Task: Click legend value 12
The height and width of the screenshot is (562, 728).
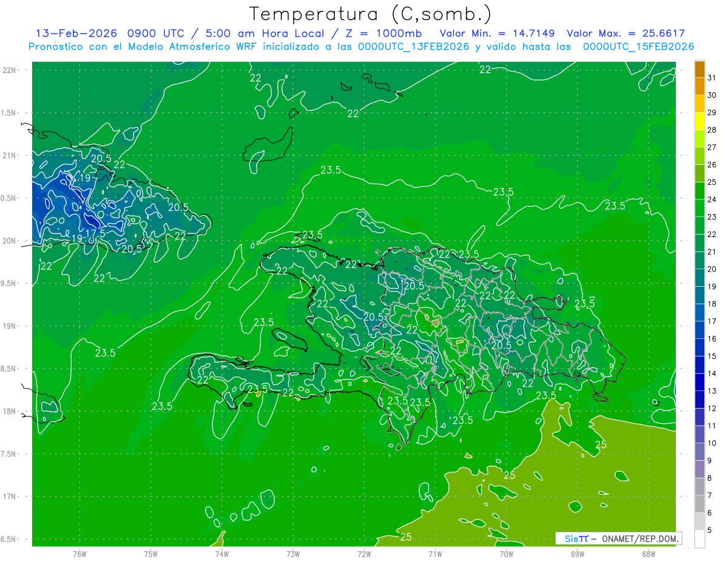Action: pyautogui.click(x=713, y=409)
